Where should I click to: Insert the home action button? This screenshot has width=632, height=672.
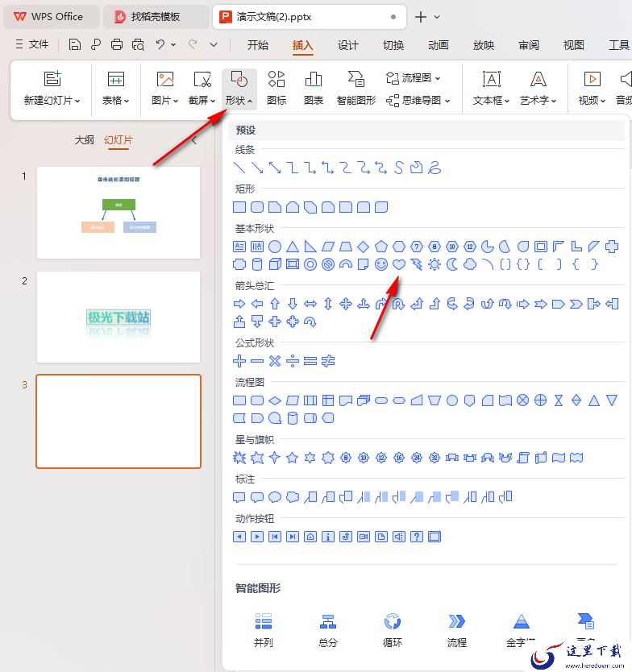point(310,537)
